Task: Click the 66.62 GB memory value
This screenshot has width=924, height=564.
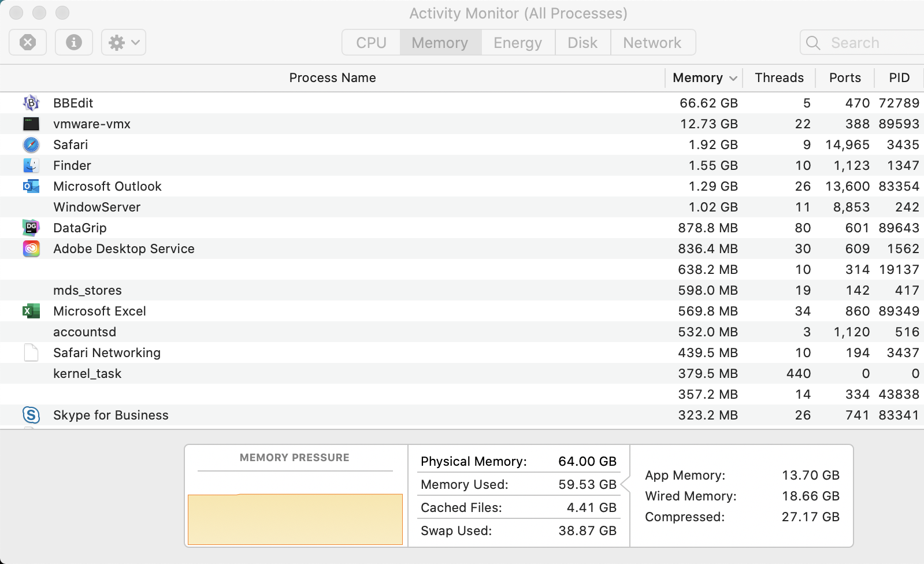Action: coord(708,103)
